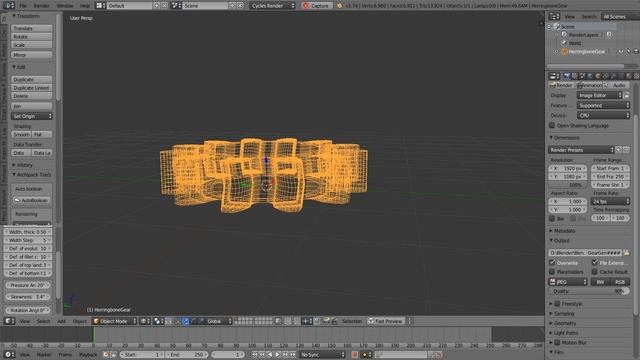The image size is (640, 360).
Task: Click RenderLayers icon in outliner
Action: [564, 35]
